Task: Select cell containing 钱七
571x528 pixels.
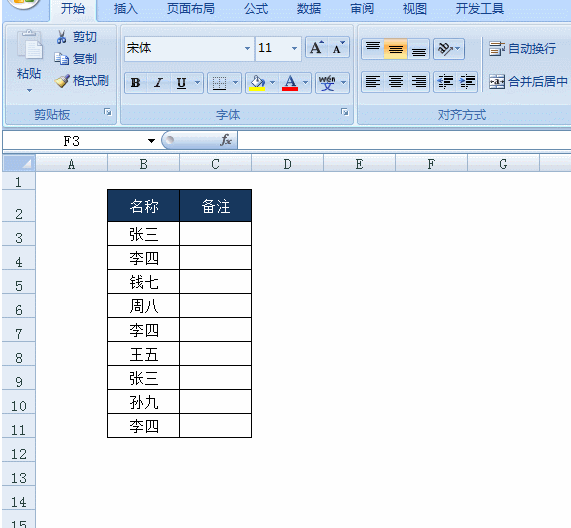Action: coord(143,282)
